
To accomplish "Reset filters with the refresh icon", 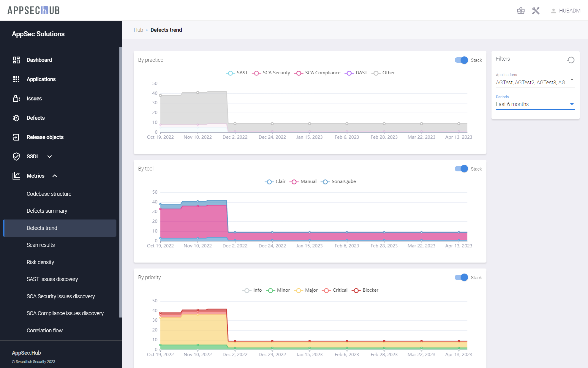I will pos(570,60).
